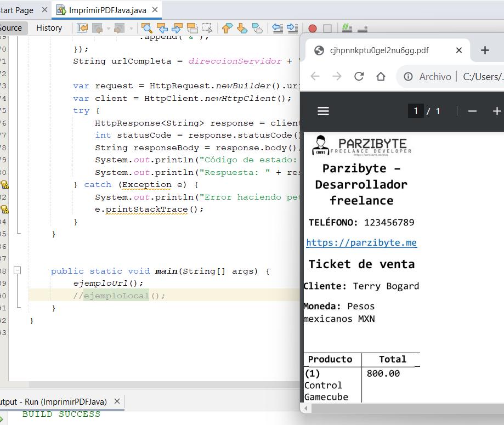Focus the browser address bar C:/Users

pyautogui.click(x=483, y=77)
